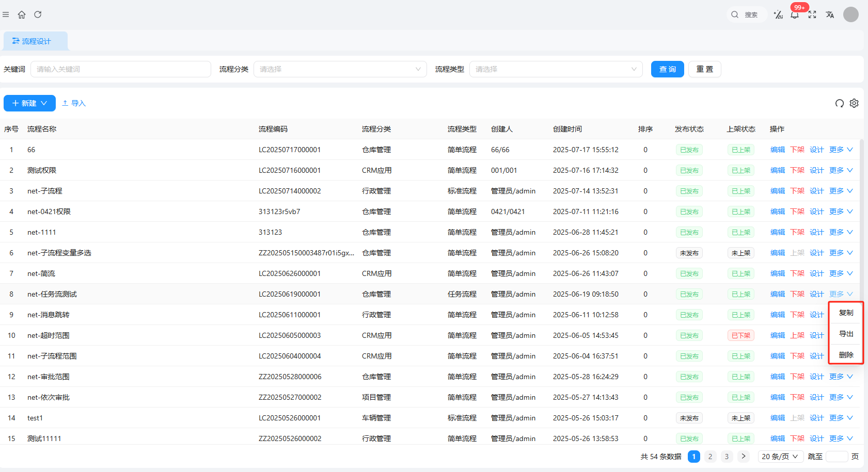Open table column settings gear icon
This screenshot has height=472, width=868.
(x=854, y=103)
